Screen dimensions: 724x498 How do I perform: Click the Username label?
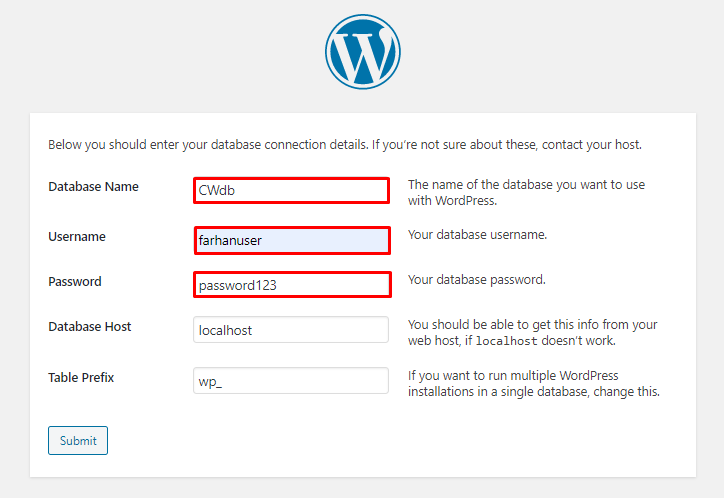point(77,237)
